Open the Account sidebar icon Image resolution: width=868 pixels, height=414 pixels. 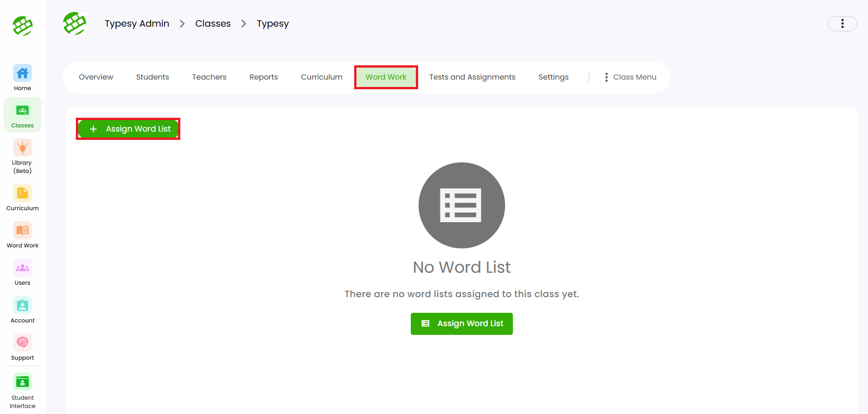[23, 310]
